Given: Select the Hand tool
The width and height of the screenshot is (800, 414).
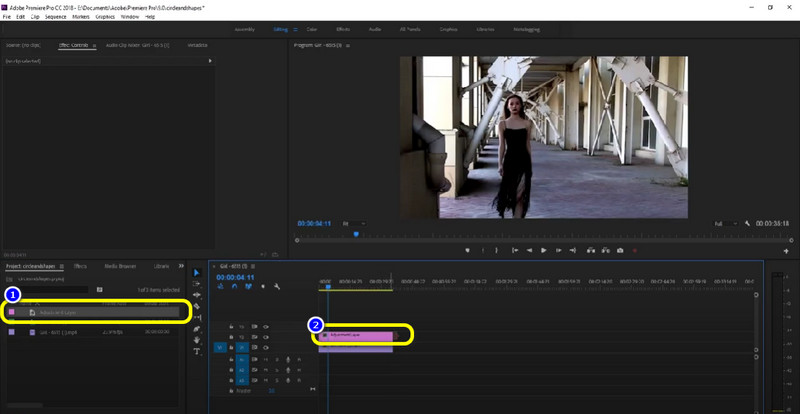Looking at the screenshot, I should point(196,340).
